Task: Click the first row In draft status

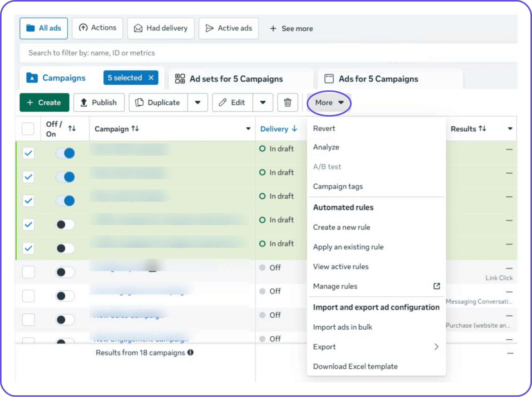Action: [277, 148]
